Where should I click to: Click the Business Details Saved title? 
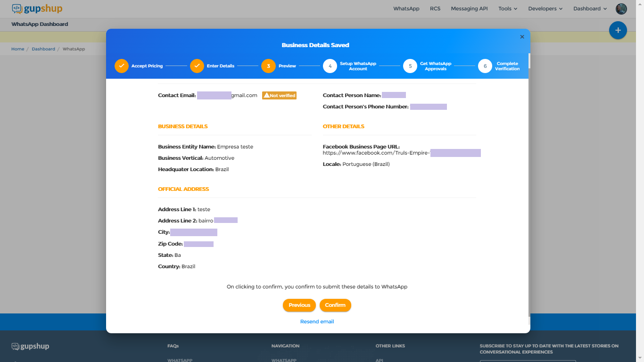[x=315, y=45]
